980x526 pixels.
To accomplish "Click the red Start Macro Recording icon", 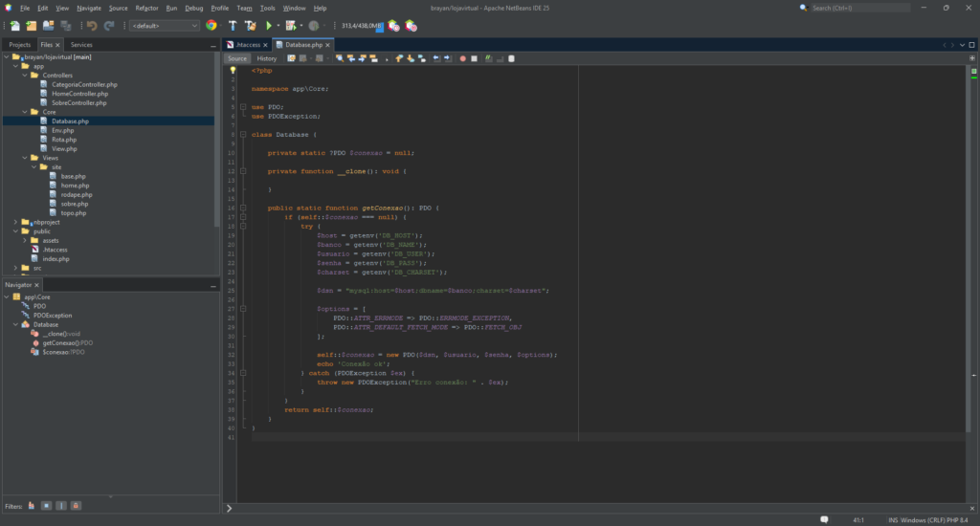I will click(x=462, y=58).
